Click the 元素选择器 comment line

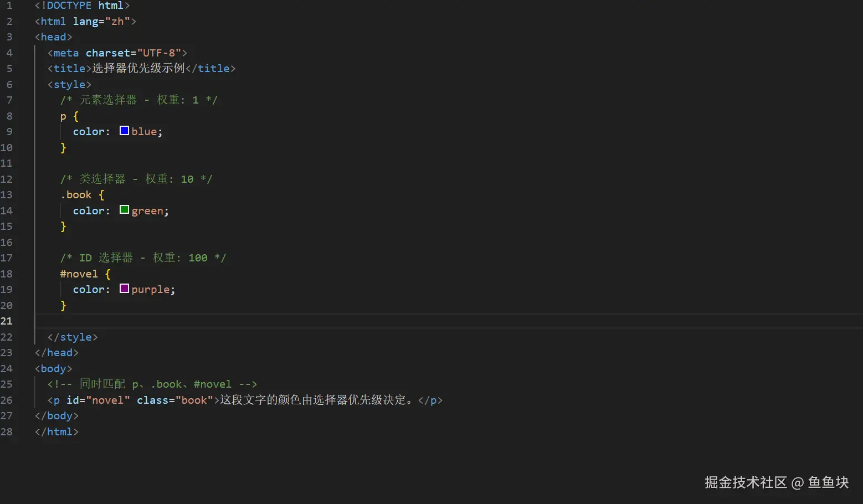tap(138, 100)
